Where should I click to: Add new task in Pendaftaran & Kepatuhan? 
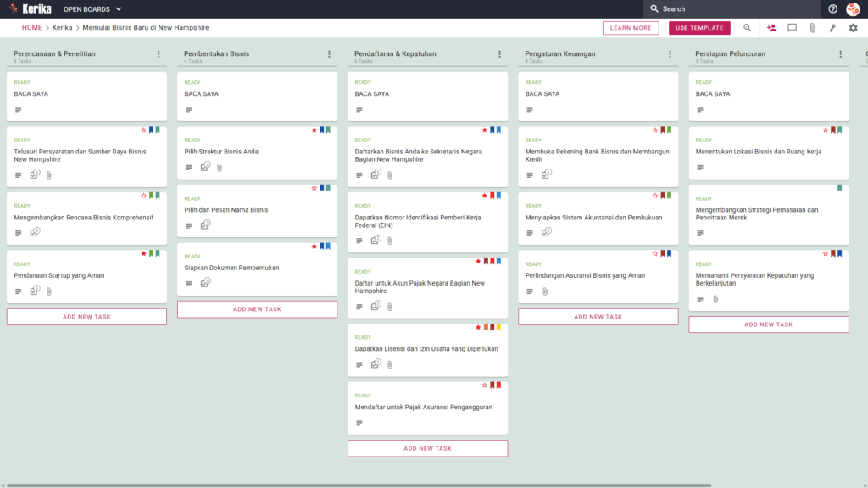[427, 449]
